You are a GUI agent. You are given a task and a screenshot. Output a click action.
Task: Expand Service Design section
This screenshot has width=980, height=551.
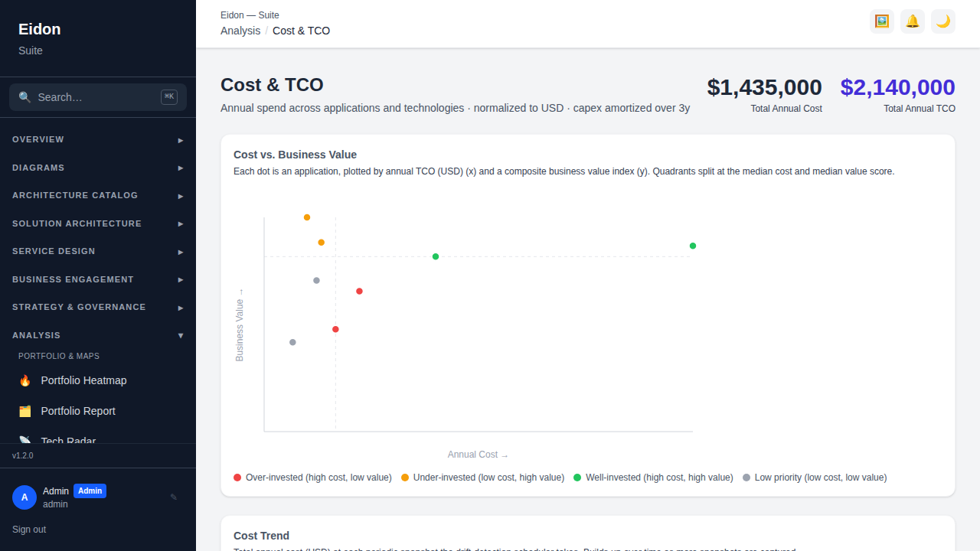coord(98,252)
